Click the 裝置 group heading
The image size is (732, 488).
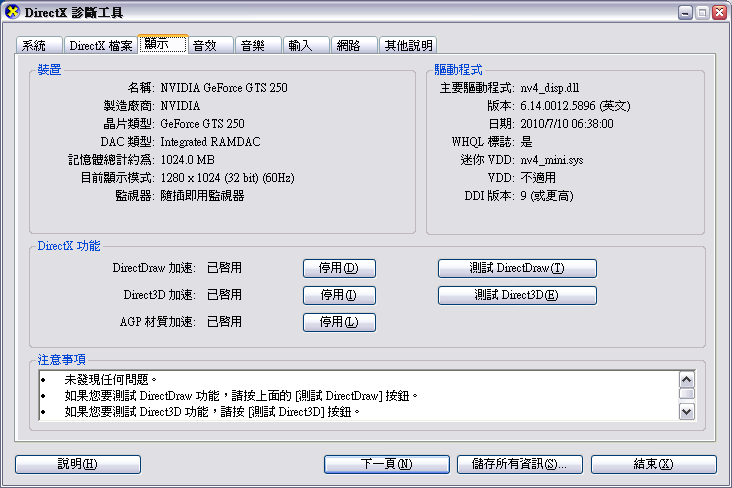pyautogui.click(x=49, y=70)
